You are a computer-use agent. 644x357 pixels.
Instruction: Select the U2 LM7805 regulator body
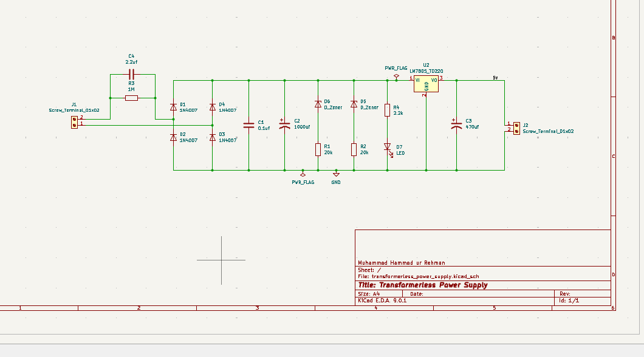[426, 84]
